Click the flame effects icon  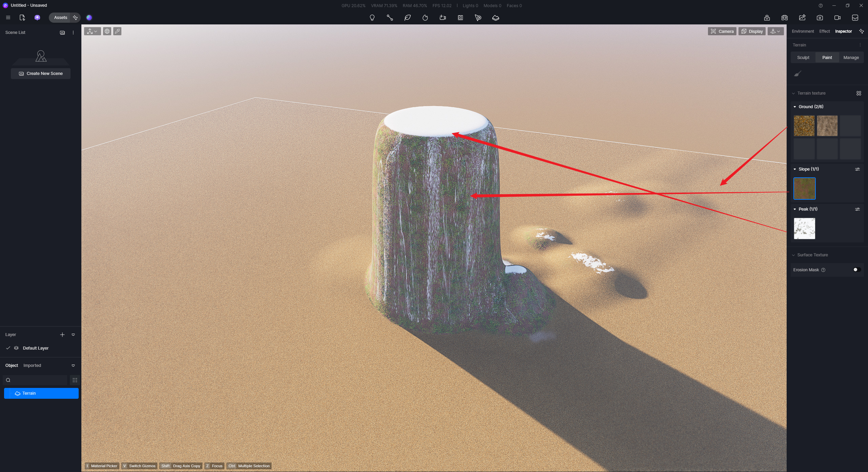(x=425, y=18)
